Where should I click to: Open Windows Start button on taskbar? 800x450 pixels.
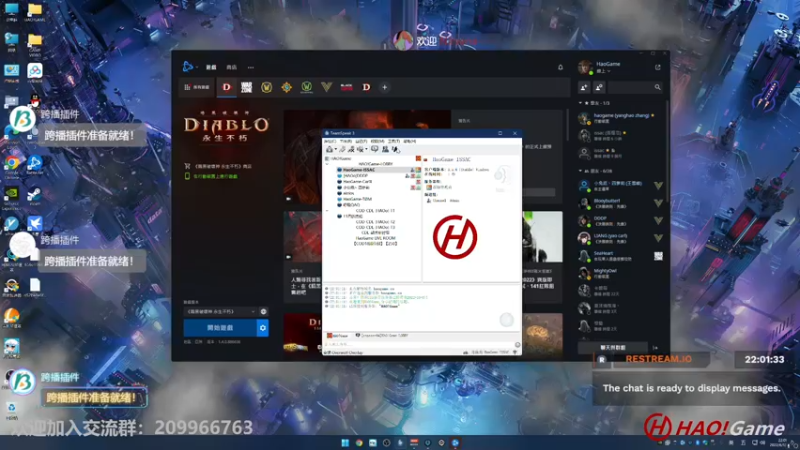click(345, 443)
